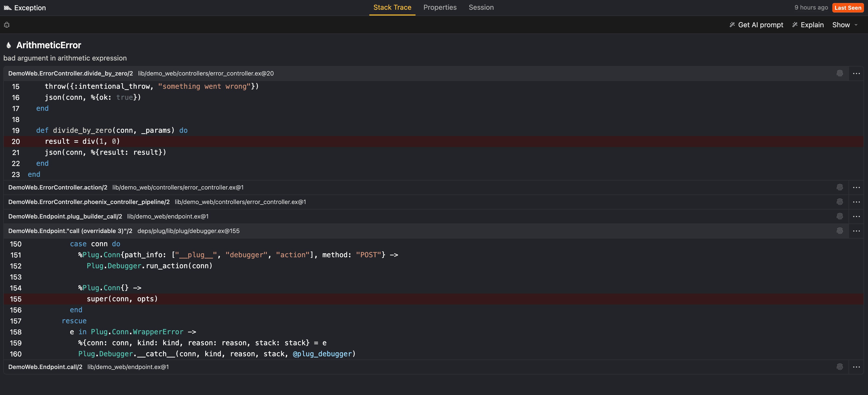
Task: Click the Get AI prompt button
Action: click(x=756, y=24)
